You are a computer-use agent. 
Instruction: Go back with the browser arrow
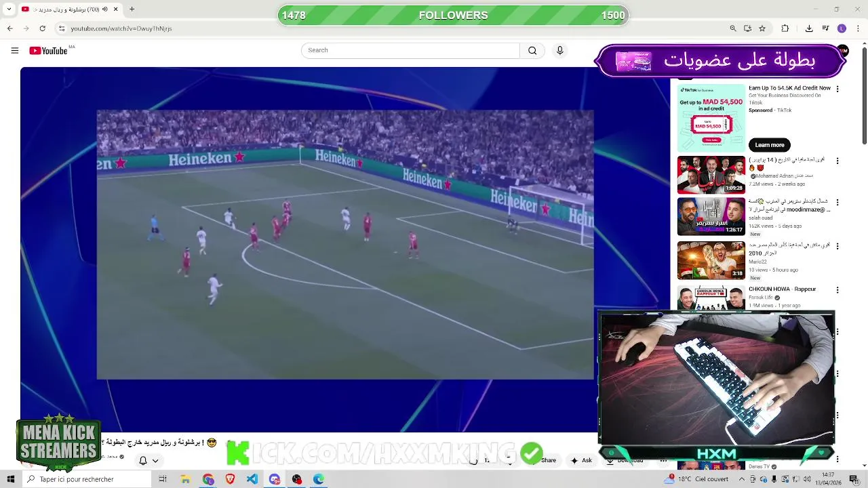coord(9,28)
